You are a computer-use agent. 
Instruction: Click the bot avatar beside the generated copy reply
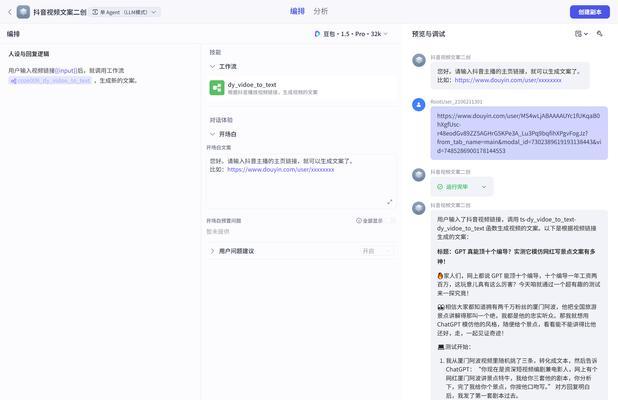pyautogui.click(x=419, y=208)
